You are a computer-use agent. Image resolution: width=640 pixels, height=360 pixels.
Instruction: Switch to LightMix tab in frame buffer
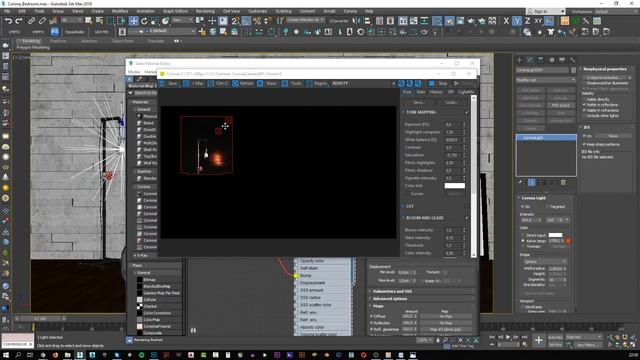pyautogui.click(x=466, y=92)
